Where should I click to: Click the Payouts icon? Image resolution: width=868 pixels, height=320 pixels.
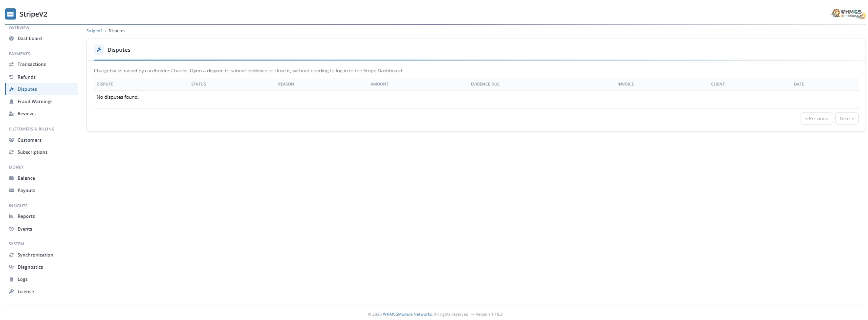click(x=12, y=191)
